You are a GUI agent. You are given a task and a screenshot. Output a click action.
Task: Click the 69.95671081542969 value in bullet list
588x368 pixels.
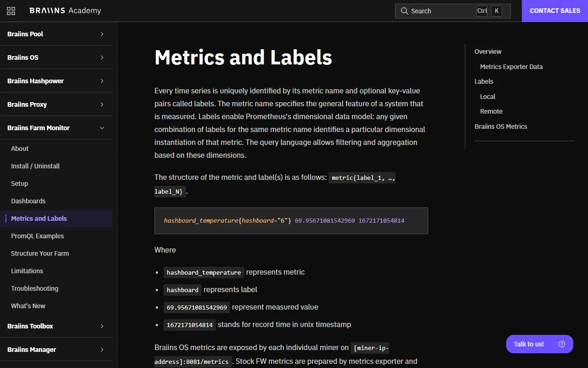point(197,307)
